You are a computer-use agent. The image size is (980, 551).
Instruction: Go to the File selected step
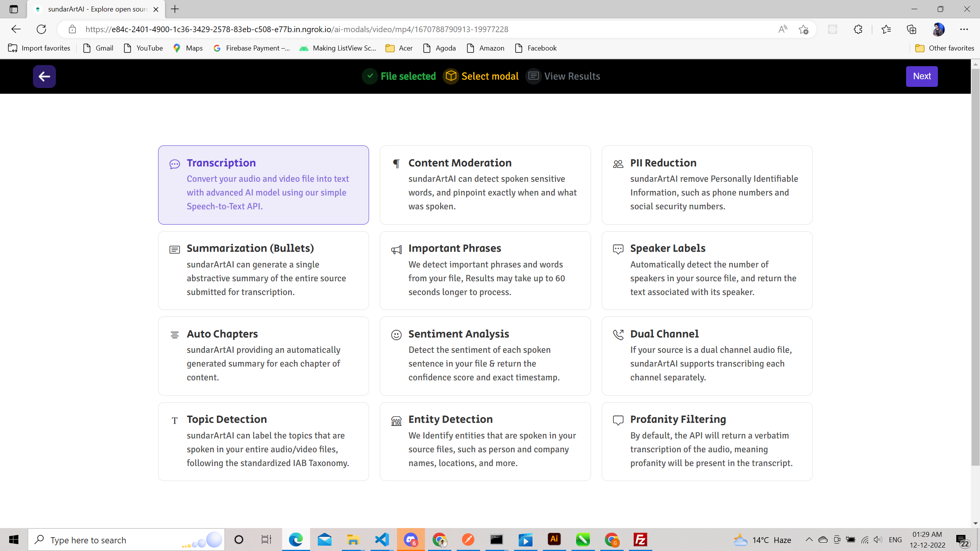[x=399, y=76]
